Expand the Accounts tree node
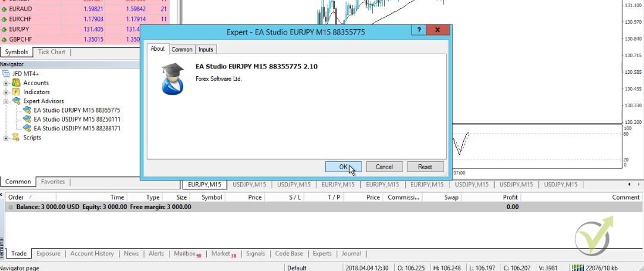This screenshot has width=644, height=271. [6, 83]
